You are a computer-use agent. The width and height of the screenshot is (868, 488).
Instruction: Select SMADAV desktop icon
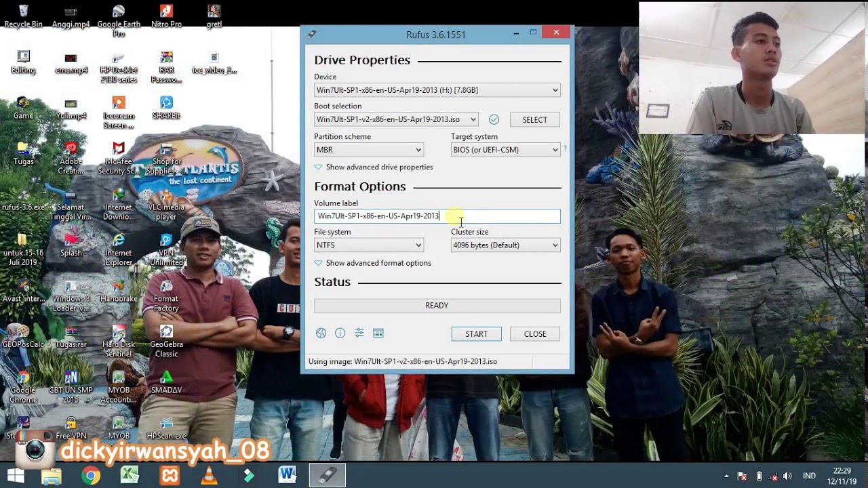coord(166,382)
